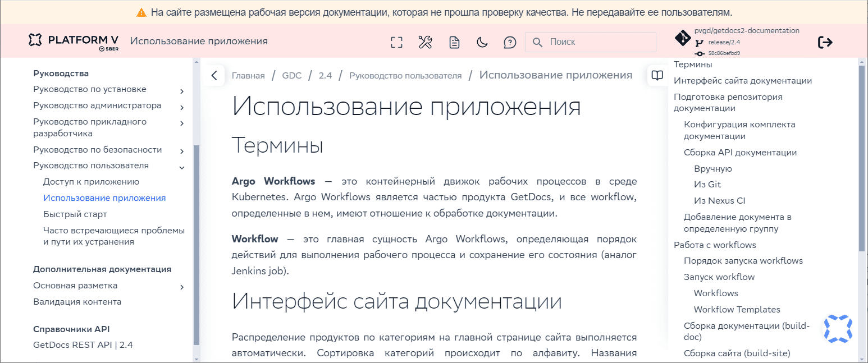Image resolution: width=868 pixels, height=363 pixels.
Task: Click inside the Поиск search field
Action: [x=590, y=42]
